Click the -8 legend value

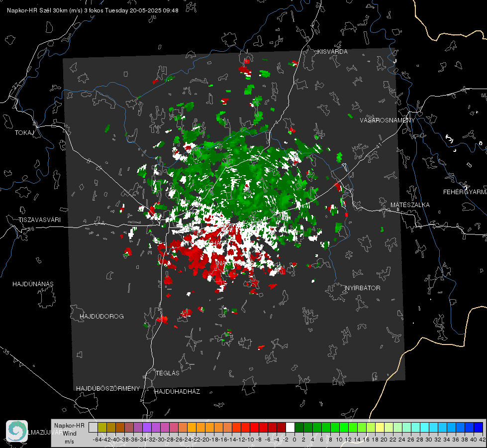tap(259, 440)
